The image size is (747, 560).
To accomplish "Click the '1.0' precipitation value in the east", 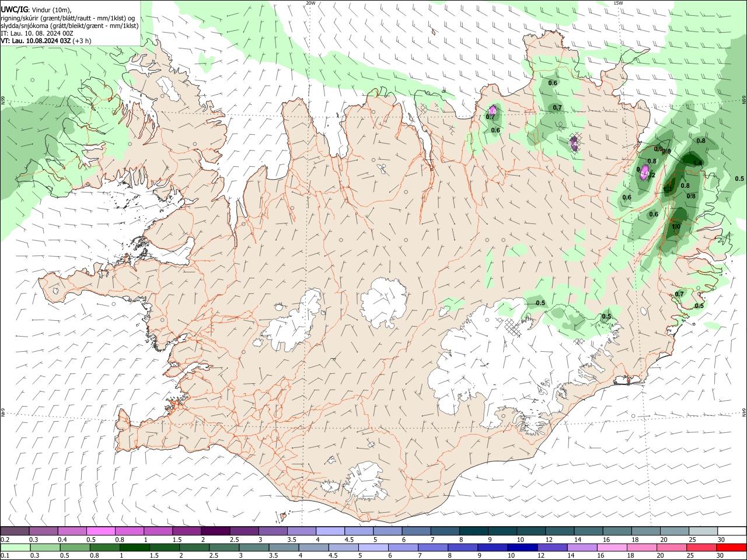I will click(x=676, y=226).
